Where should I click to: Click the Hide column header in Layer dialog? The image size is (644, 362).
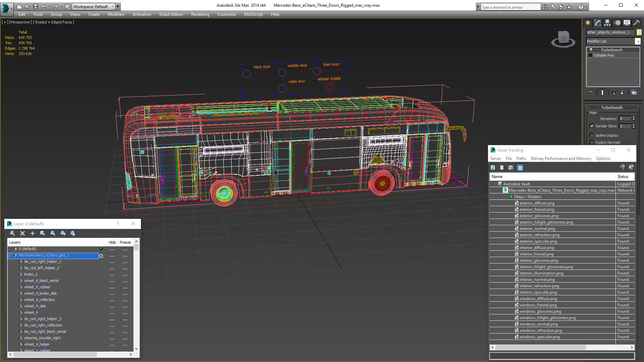tap(112, 242)
